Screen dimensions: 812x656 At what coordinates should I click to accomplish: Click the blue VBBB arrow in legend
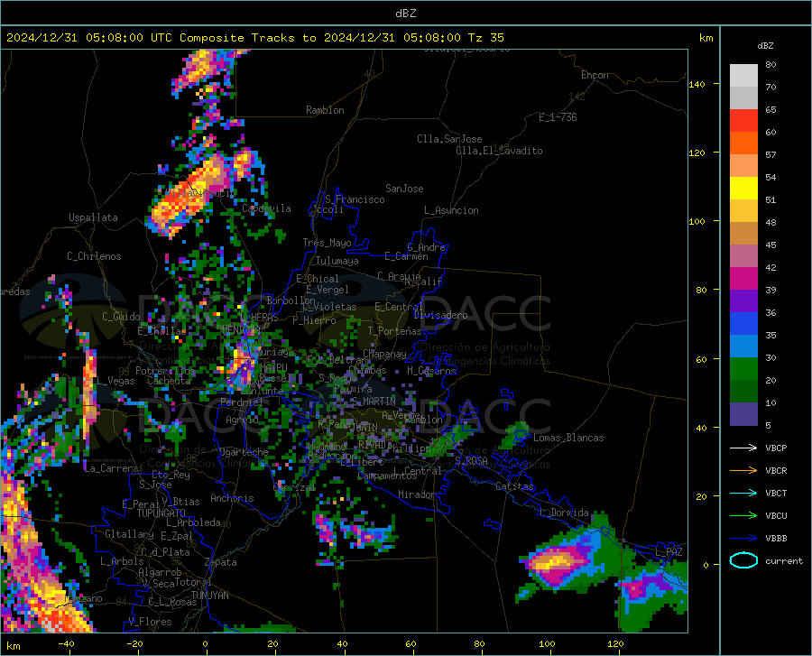(743, 539)
